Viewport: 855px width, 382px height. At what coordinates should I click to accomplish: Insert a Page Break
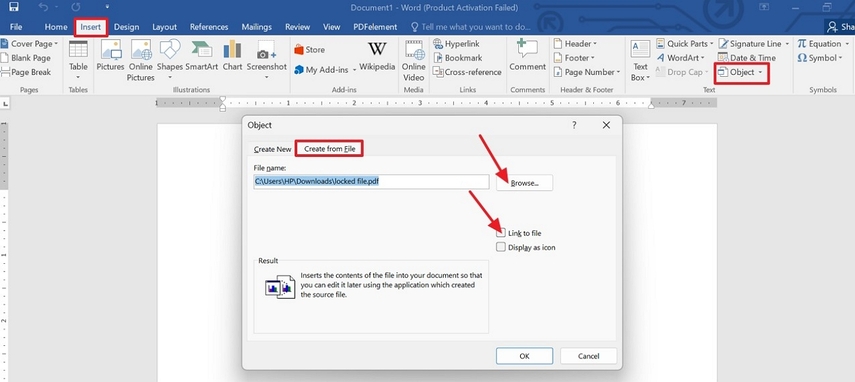(x=26, y=72)
